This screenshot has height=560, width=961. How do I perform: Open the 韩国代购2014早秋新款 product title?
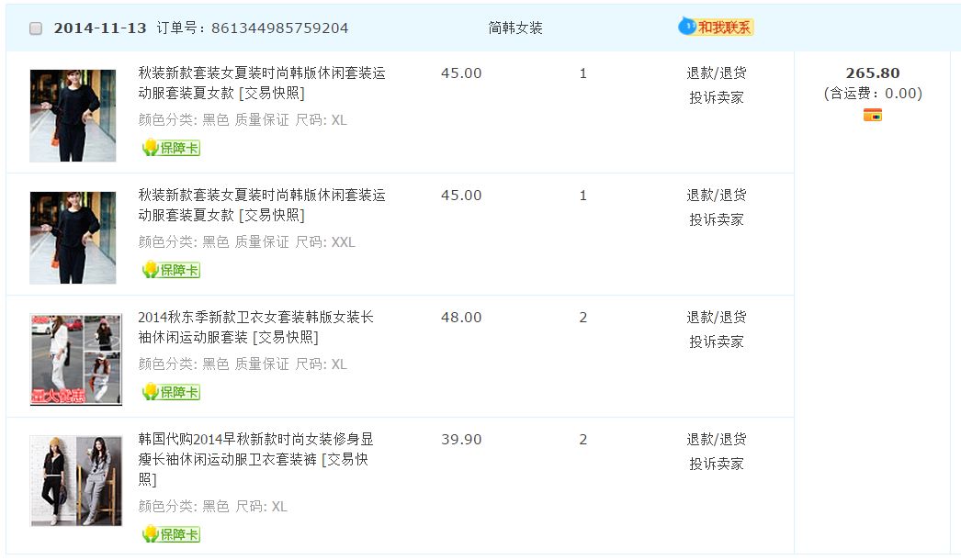click(255, 440)
